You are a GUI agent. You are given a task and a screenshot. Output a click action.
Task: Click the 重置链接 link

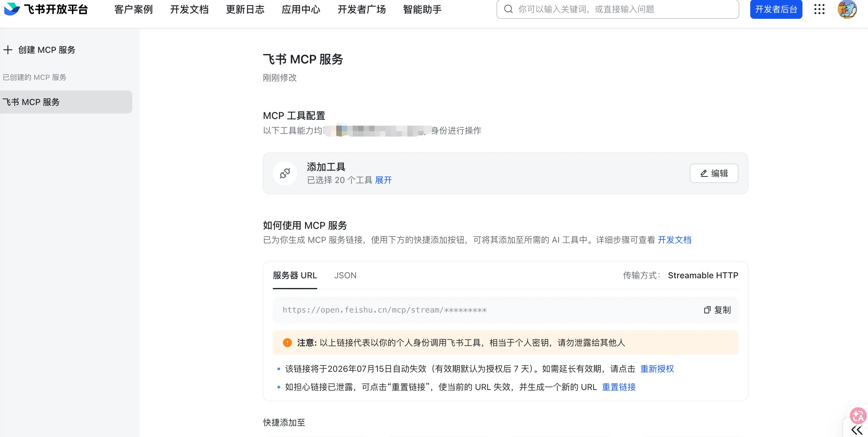click(x=619, y=387)
